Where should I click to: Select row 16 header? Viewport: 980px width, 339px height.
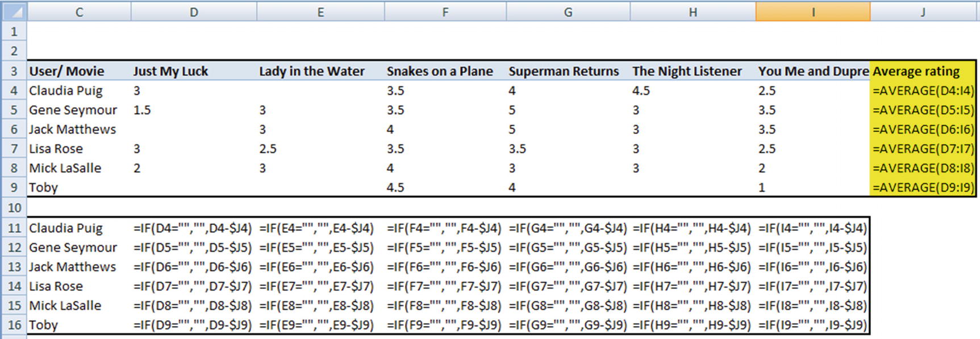(x=14, y=325)
